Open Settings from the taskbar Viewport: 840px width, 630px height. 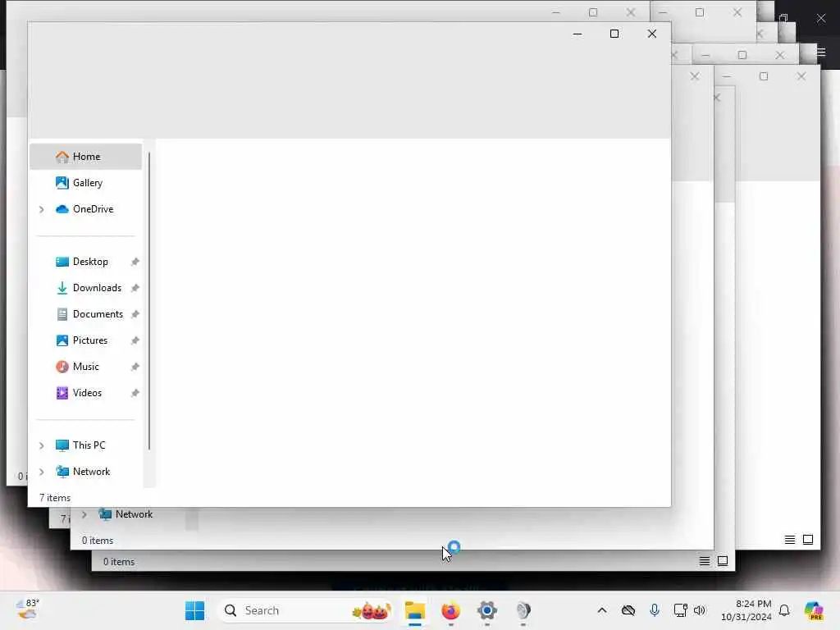[x=487, y=610]
